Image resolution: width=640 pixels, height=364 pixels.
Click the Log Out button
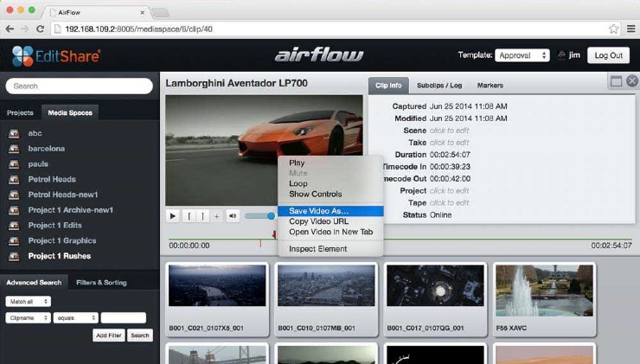608,55
